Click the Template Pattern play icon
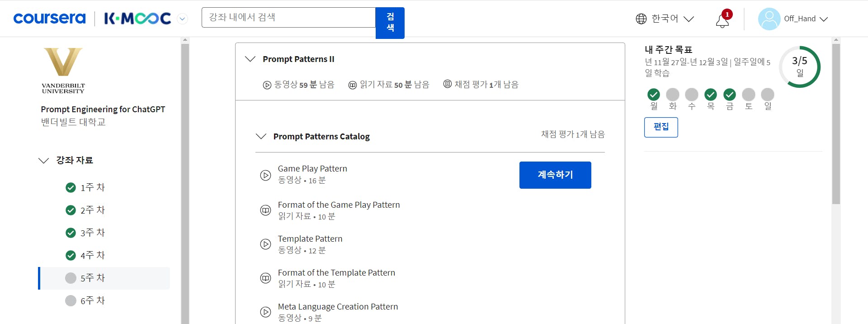868x324 pixels. point(265,244)
